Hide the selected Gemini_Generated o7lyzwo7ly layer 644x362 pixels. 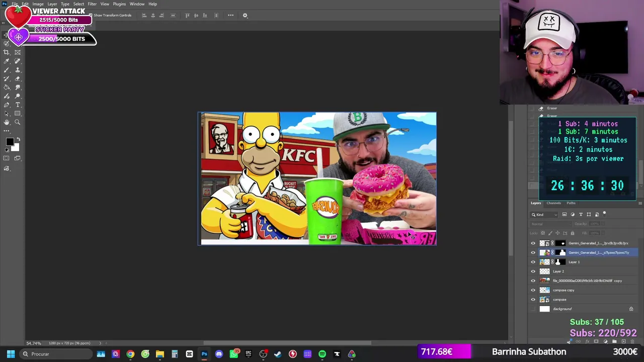[533, 252]
